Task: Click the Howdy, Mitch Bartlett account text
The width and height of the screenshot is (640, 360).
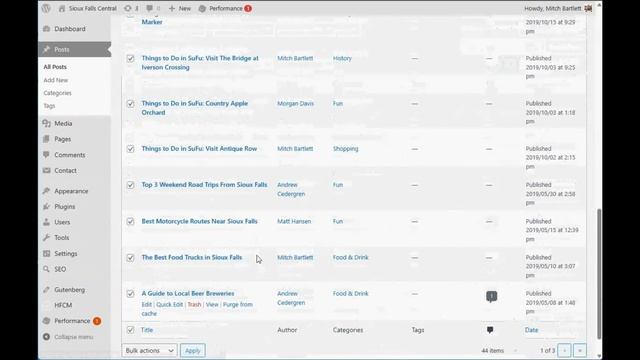Action: [553, 8]
